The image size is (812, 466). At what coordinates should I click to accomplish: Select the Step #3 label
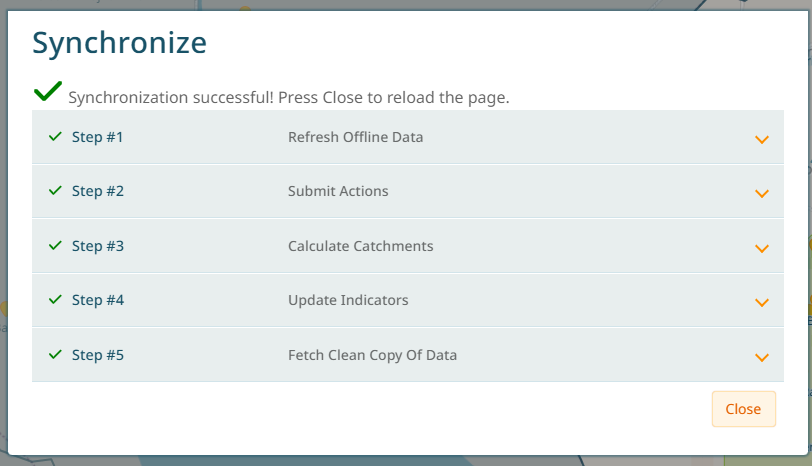tap(98, 246)
